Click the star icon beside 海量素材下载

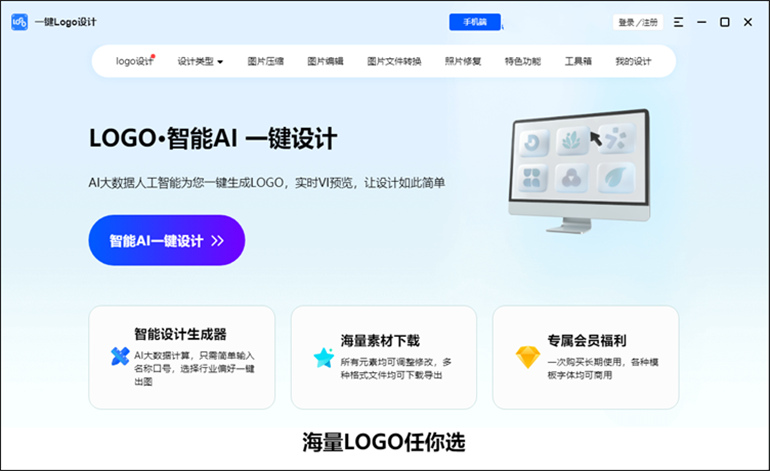coord(324,357)
